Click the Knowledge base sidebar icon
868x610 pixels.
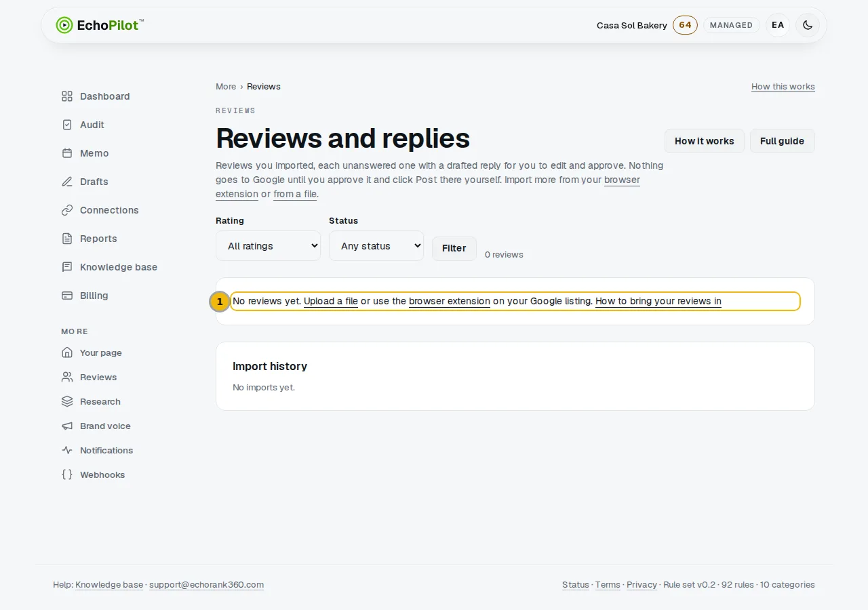[67, 267]
